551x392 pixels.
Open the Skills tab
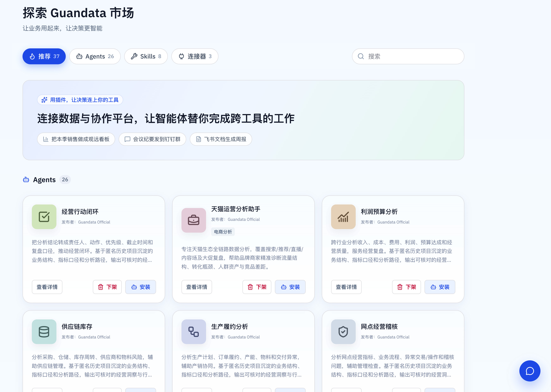[x=146, y=56]
